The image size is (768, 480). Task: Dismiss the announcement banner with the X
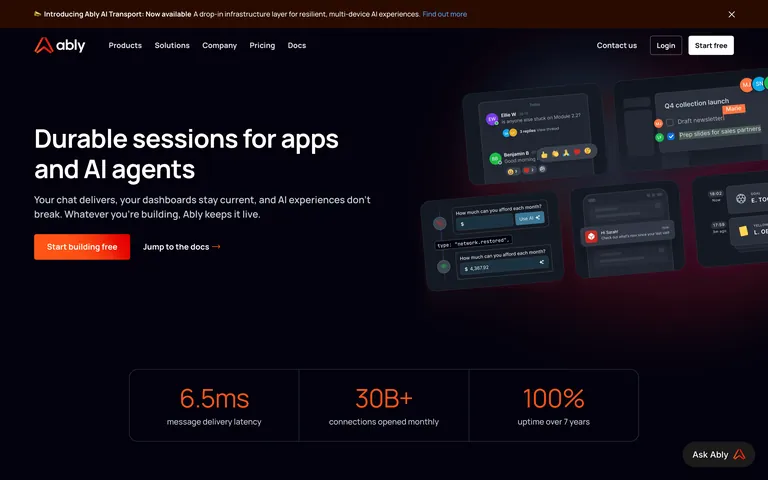(x=731, y=14)
